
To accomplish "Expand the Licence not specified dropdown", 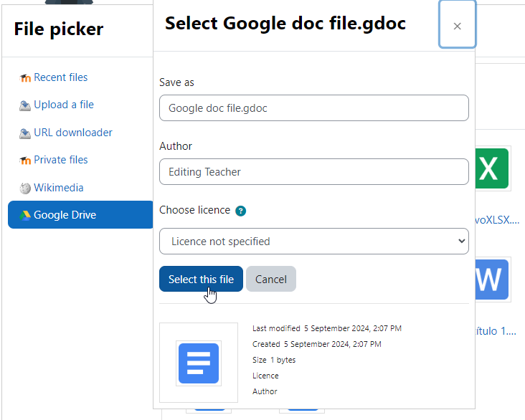I will pyautogui.click(x=313, y=242).
